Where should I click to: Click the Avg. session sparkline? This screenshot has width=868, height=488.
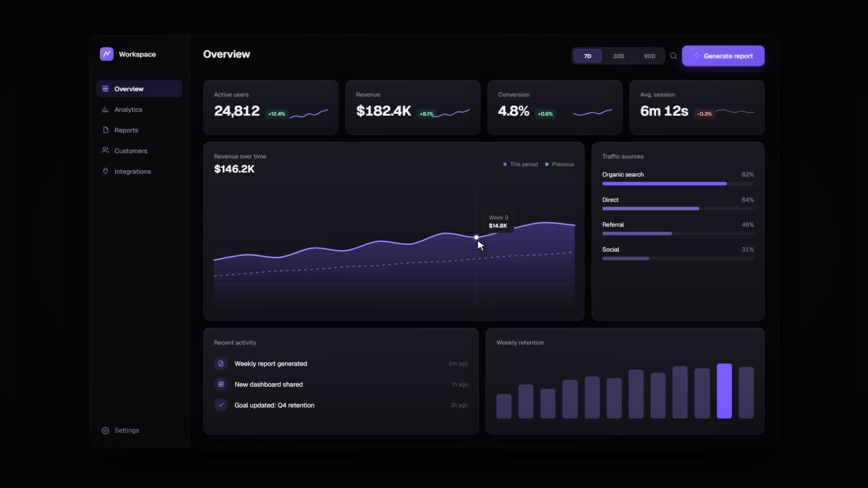pyautogui.click(x=735, y=111)
